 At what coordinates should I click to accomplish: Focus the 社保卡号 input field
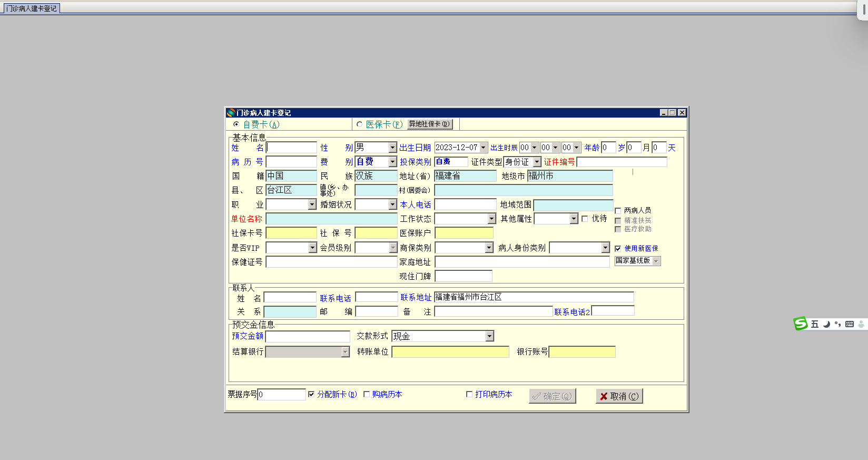291,233
